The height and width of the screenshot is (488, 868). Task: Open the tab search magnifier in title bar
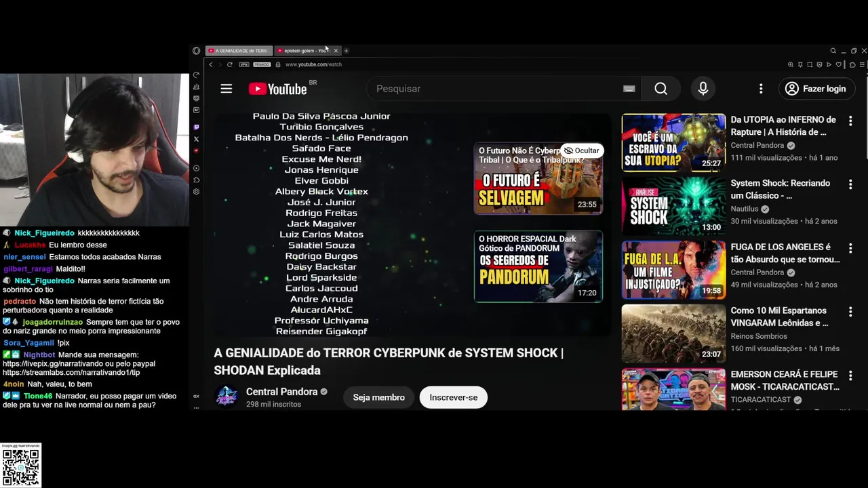833,51
